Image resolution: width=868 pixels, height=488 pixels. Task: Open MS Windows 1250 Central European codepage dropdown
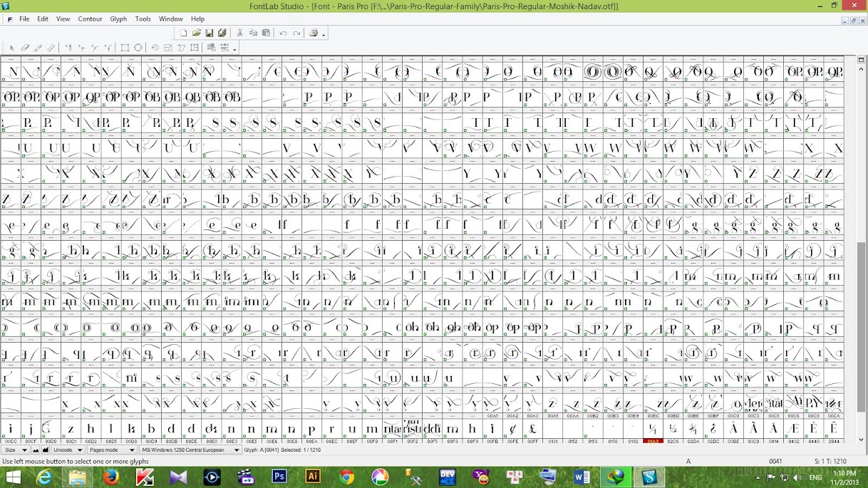point(190,450)
